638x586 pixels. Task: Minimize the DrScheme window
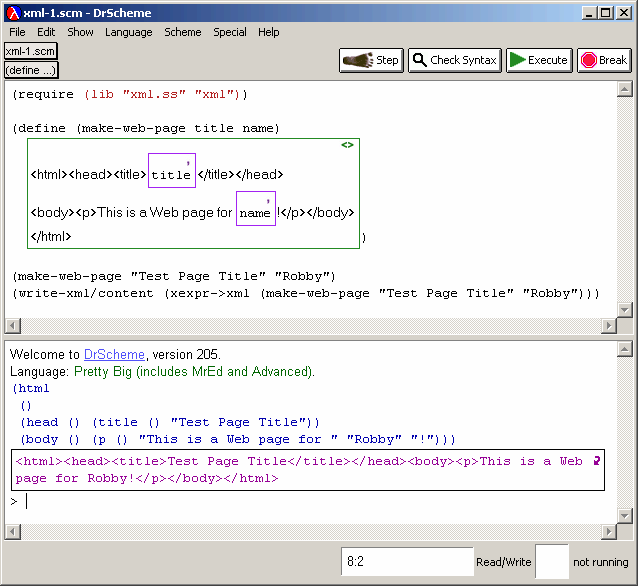pyautogui.click(x=589, y=13)
